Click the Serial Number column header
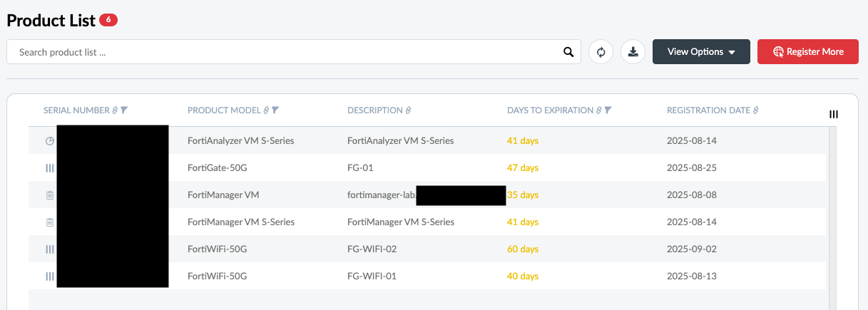 click(77, 110)
